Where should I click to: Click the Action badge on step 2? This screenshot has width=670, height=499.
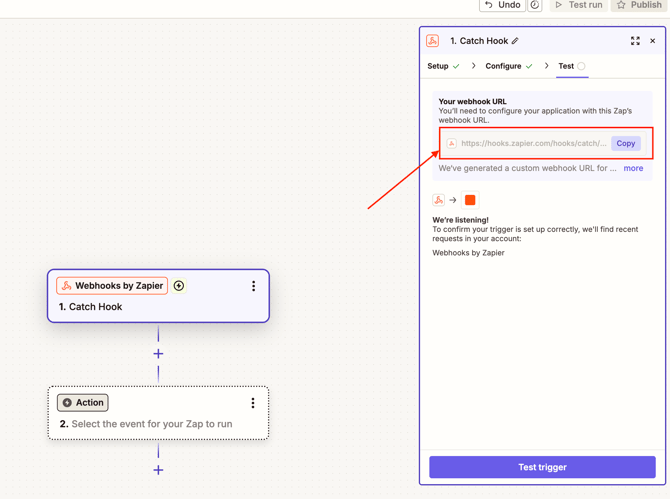coord(83,403)
